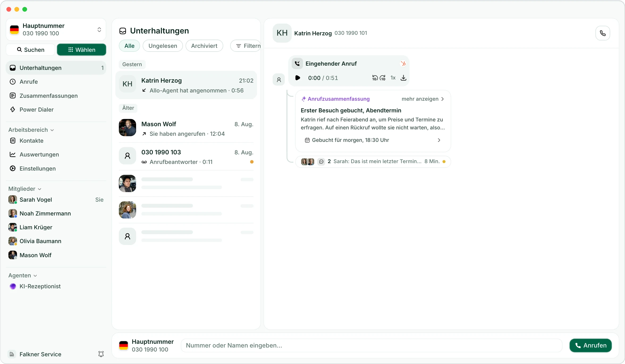
Task: Click the Nummer oder Namen eingeben field
Action: (371, 345)
